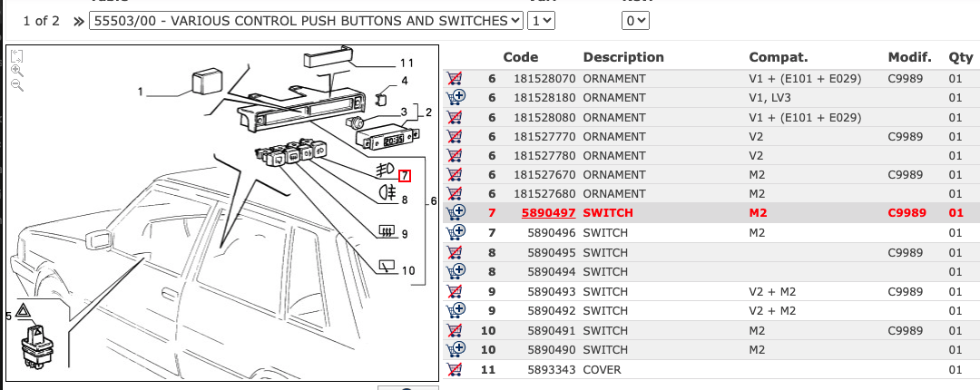Zoom out of the parts diagram

16,84
